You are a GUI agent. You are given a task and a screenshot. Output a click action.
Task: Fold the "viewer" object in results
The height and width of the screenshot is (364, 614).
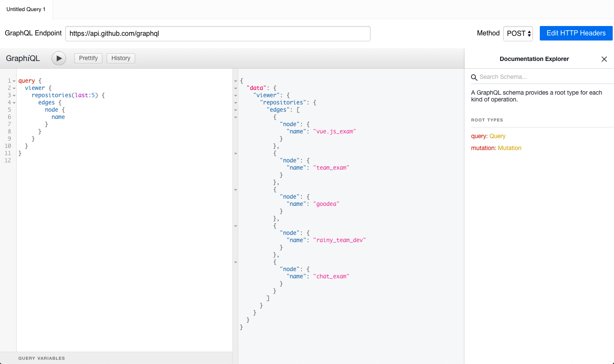coord(235,95)
